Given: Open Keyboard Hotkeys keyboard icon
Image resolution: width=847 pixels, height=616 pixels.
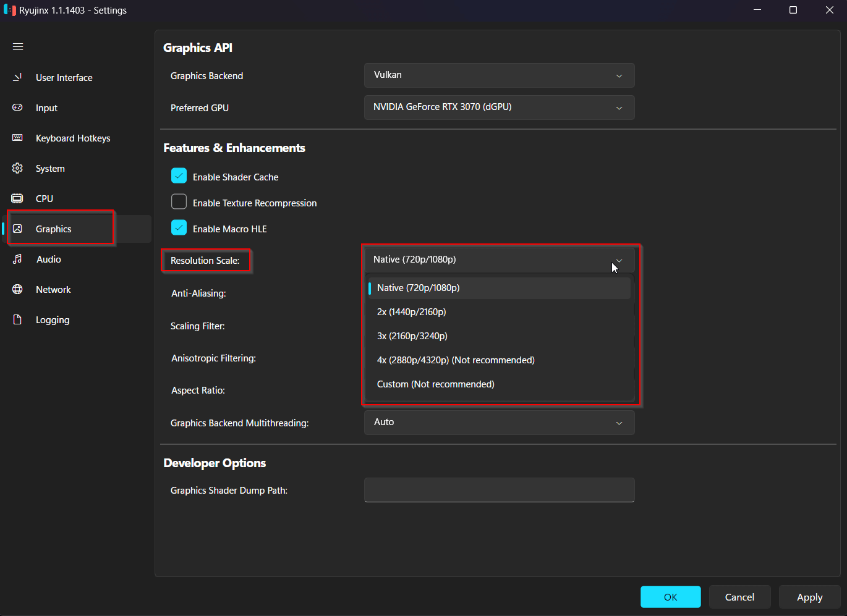Looking at the screenshot, I should (18, 138).
